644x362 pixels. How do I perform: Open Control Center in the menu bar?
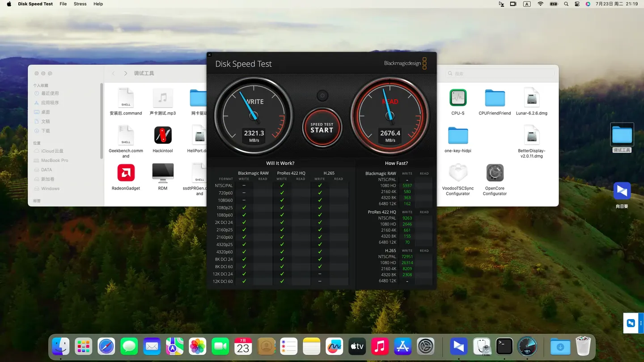(577, 4)
